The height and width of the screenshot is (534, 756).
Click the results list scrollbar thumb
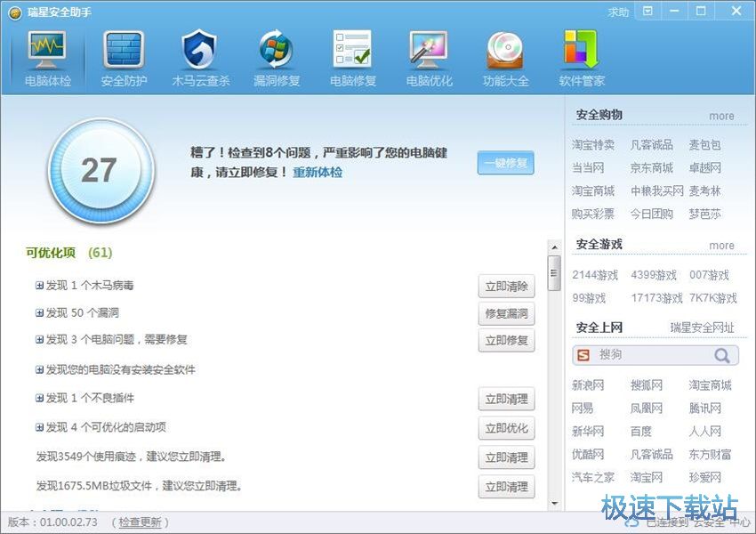[554, 273]
